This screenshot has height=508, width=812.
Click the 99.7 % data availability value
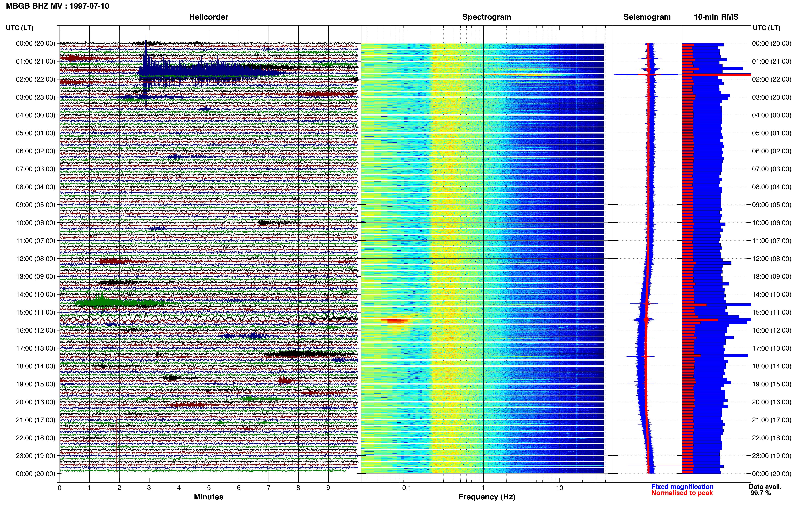761,493
